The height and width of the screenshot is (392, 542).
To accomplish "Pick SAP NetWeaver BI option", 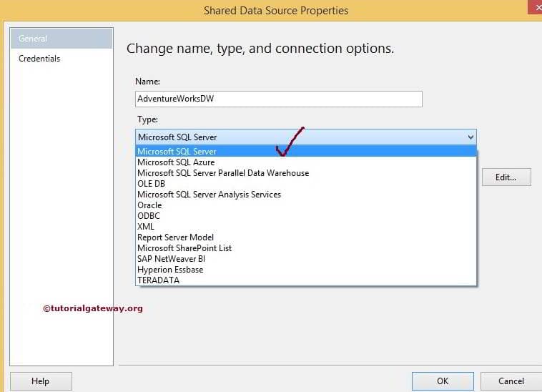I will click(x=305, y=258).
